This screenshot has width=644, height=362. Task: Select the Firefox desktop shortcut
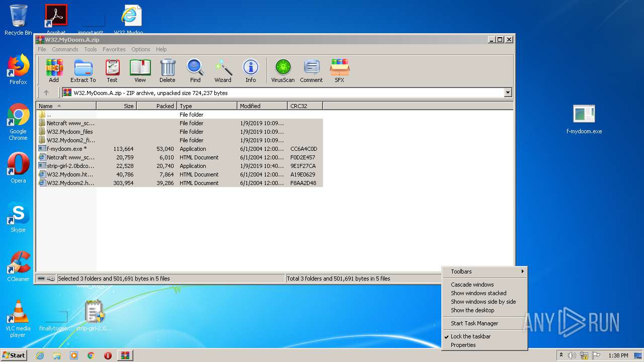[x=18, y=69]
